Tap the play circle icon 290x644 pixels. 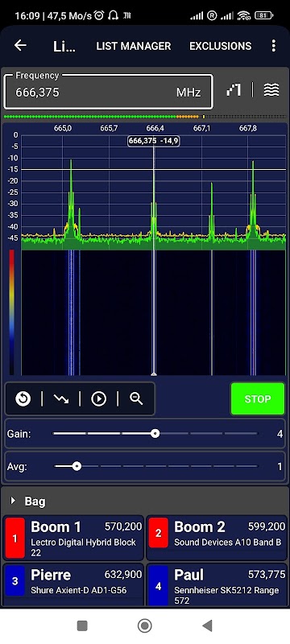[98, 398]
